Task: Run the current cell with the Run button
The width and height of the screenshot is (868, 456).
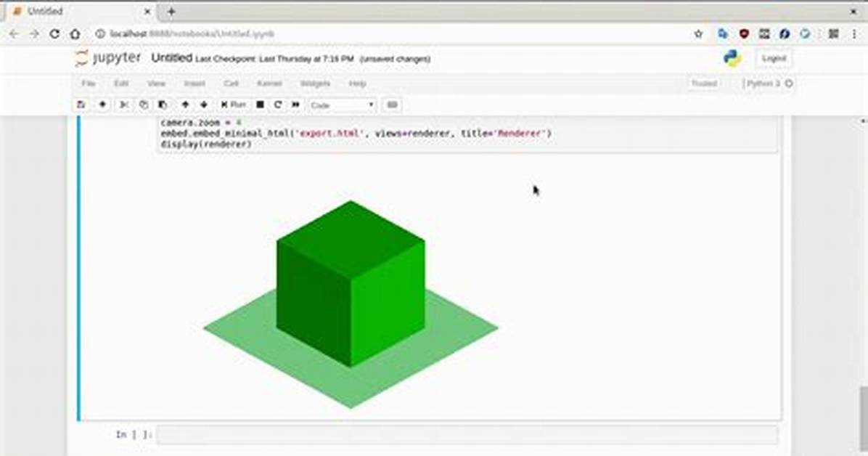Action: point(233,105)
